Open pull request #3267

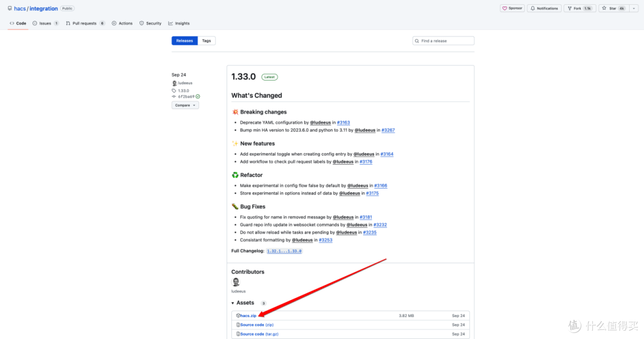point(388,130)
